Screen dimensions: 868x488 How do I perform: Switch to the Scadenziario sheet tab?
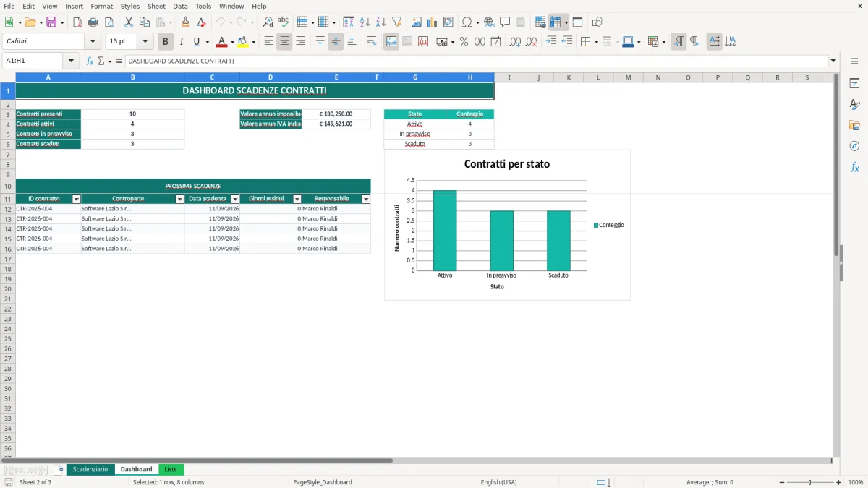tap(90, 470)
